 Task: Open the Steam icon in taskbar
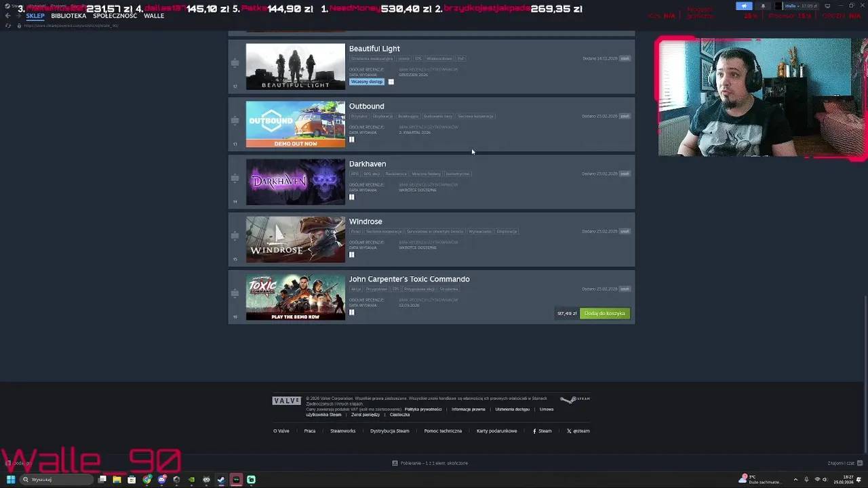point(221,480)
